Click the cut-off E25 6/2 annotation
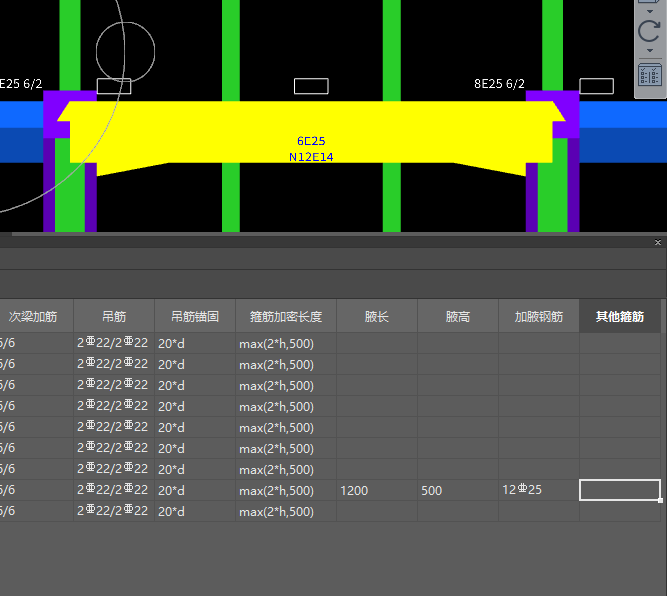The image size is (667, 596). coord(21,84)
